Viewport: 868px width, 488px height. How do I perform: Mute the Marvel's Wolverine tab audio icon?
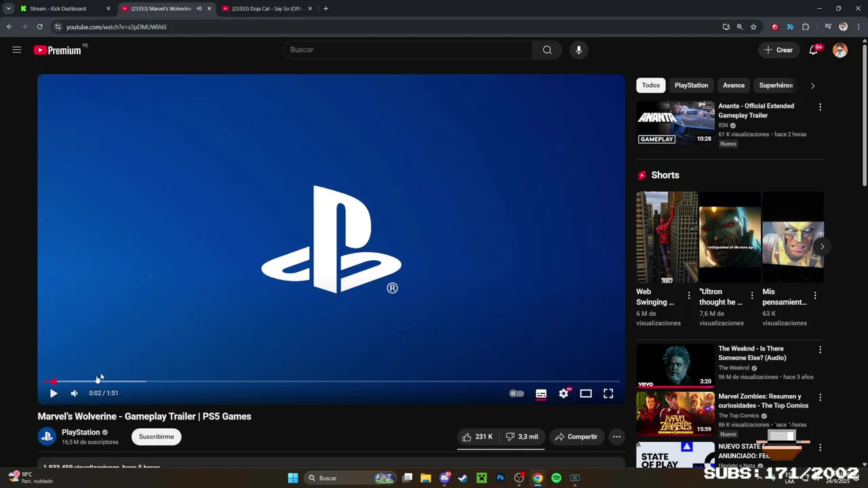(199, 9)
